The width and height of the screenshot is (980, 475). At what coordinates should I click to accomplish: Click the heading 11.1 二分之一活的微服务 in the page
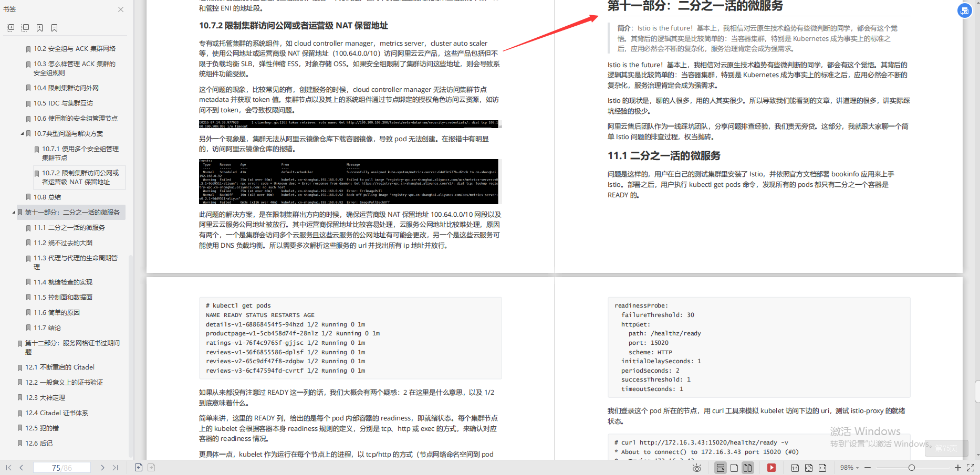point(664,156)
